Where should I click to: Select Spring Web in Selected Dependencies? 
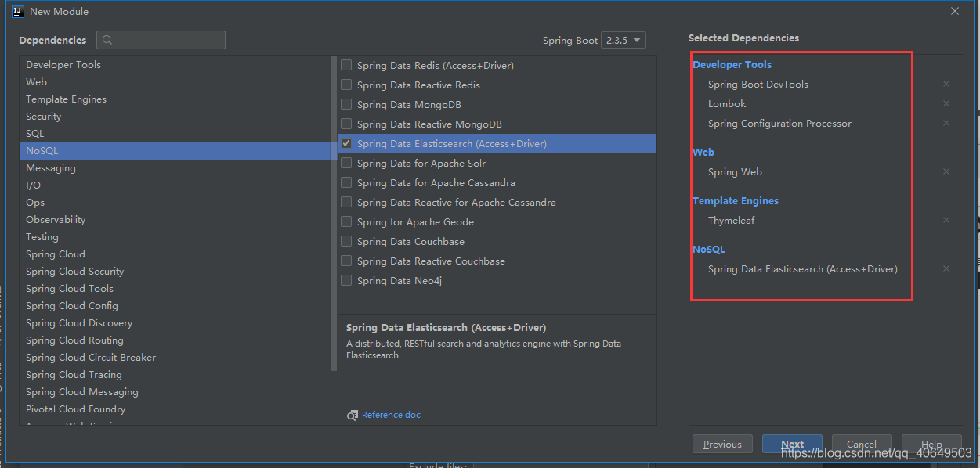tap(735, 171)
